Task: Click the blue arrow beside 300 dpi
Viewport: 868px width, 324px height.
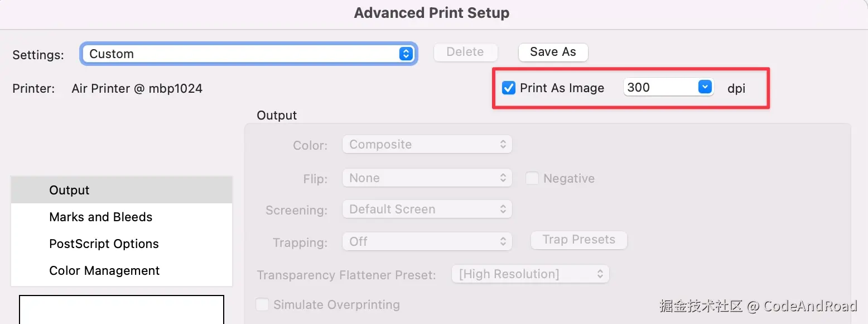Action: pos(706,87)
